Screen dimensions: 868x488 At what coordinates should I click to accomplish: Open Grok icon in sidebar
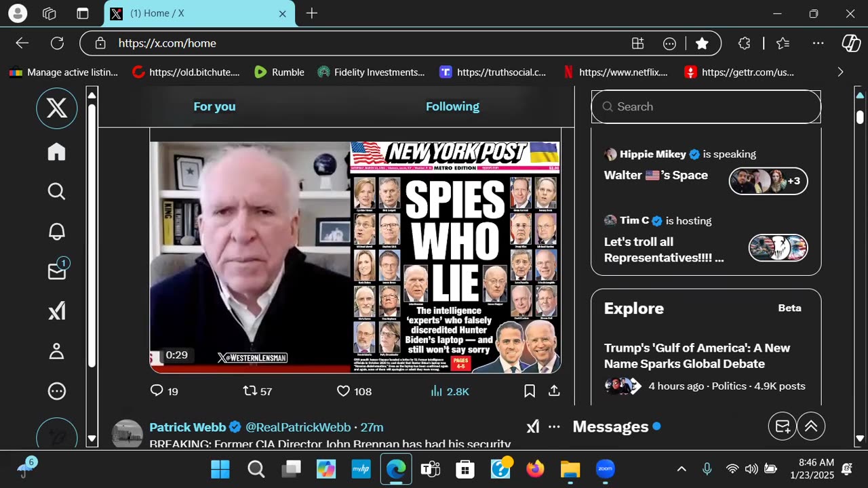pos(57,311)
